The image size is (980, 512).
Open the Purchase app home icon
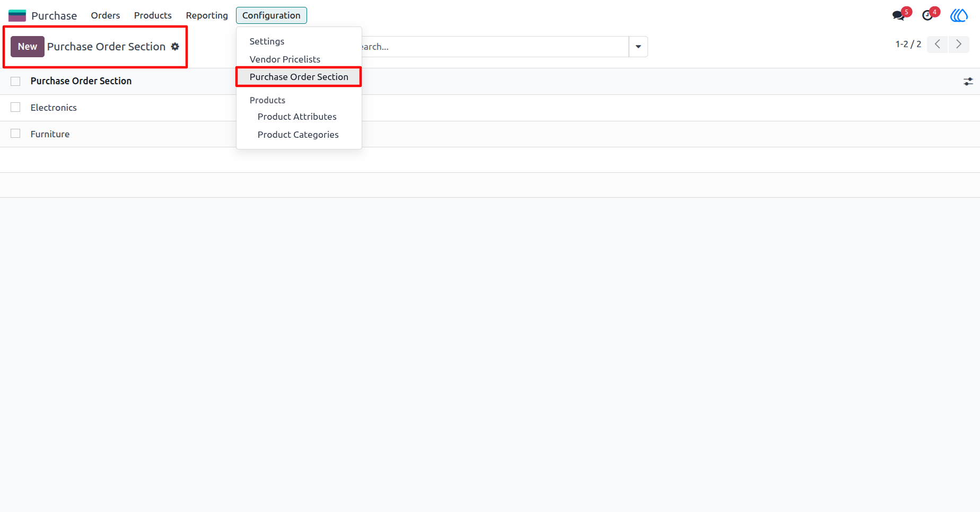tap(17, 15)
